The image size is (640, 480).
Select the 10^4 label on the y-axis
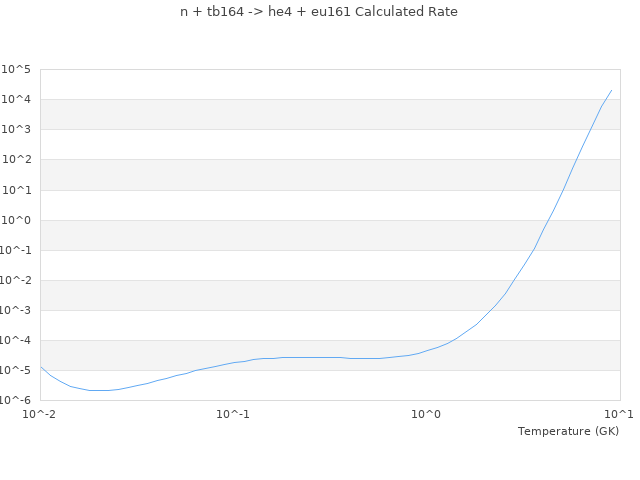coord(16,100)
